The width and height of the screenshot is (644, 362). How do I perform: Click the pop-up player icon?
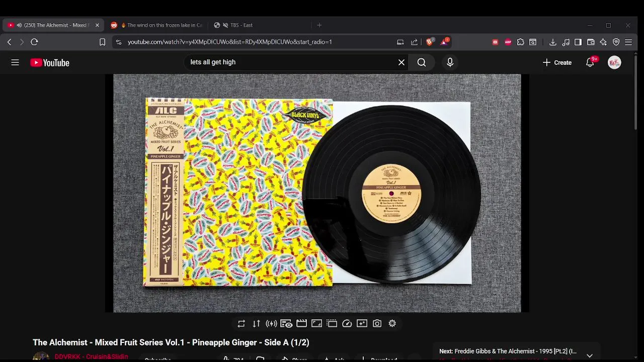tap(332, 324)
